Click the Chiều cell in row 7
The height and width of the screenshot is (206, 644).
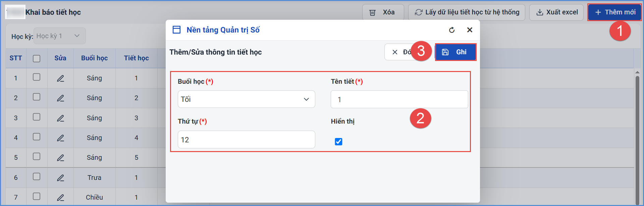pyautogui.click(x=94, y=197)
